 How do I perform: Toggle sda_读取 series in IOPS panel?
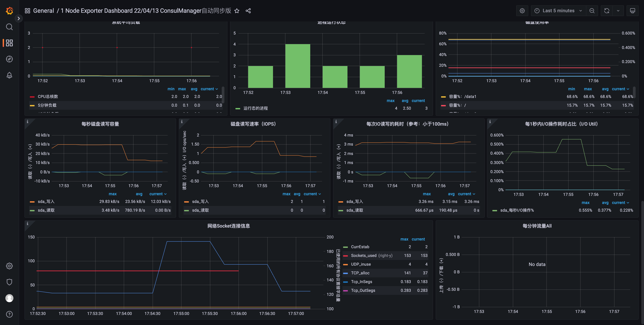200,210
